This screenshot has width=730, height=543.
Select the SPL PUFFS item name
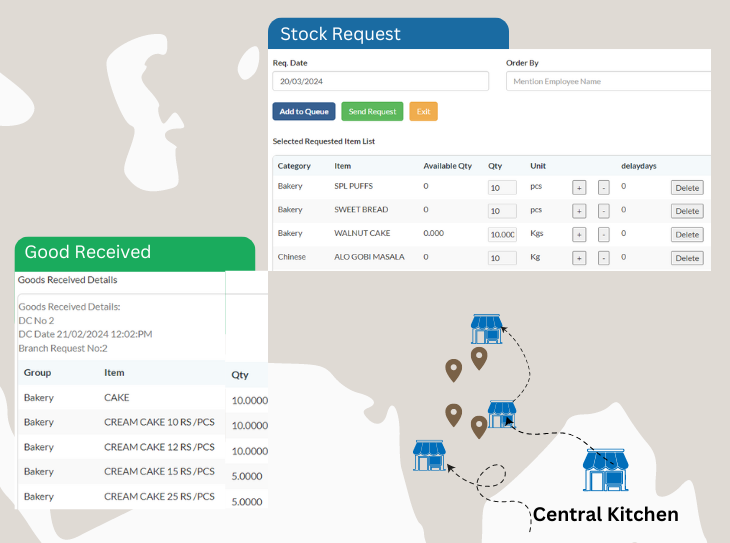[353, 186]
